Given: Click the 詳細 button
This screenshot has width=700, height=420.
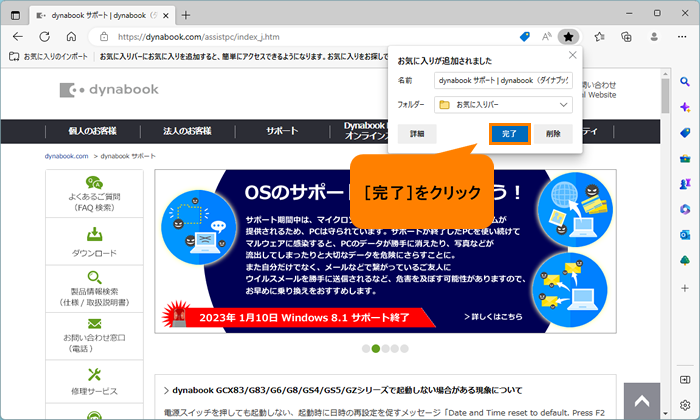Looking at the screenshot, I should (417, 133).
